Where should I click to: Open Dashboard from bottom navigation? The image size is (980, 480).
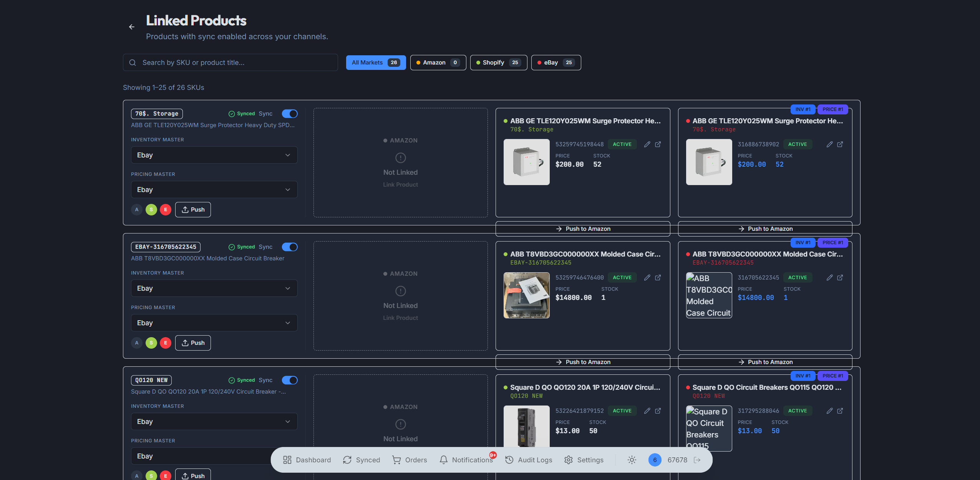pyautogui.click(x=307, y=460)
